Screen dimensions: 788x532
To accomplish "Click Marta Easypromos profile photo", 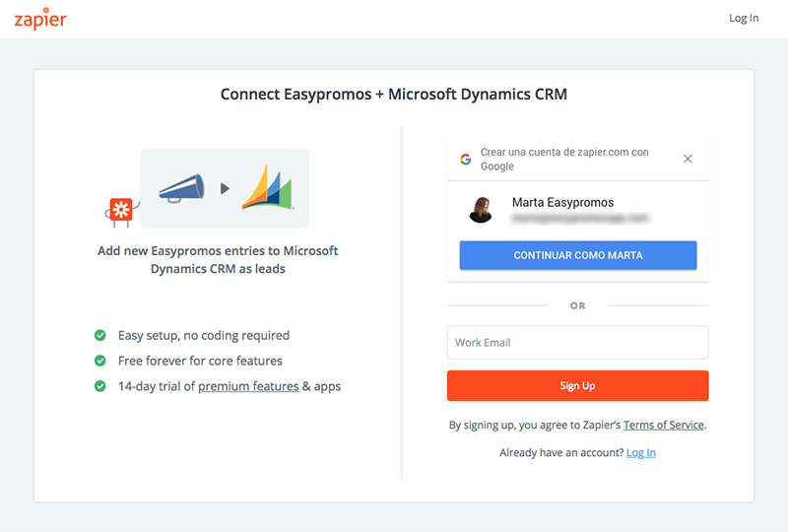I will coord(481,210).
